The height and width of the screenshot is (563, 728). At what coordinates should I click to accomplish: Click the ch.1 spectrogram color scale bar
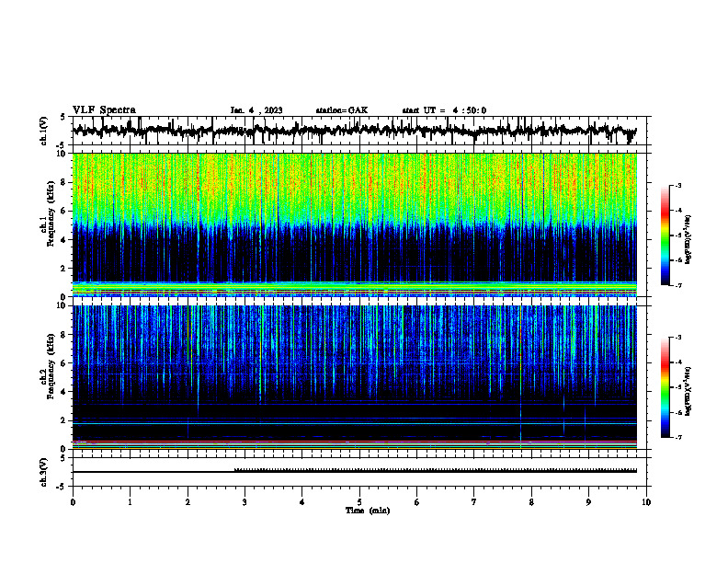point(665,236)
